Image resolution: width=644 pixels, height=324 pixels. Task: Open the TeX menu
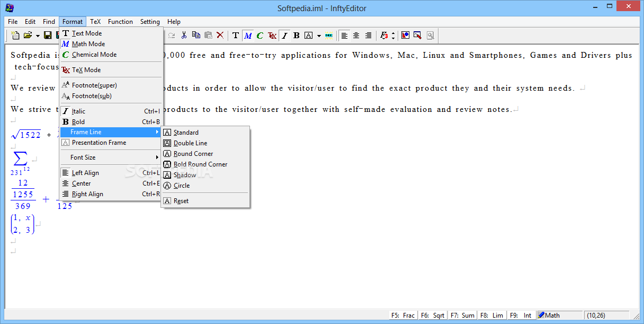click(95, 22)
